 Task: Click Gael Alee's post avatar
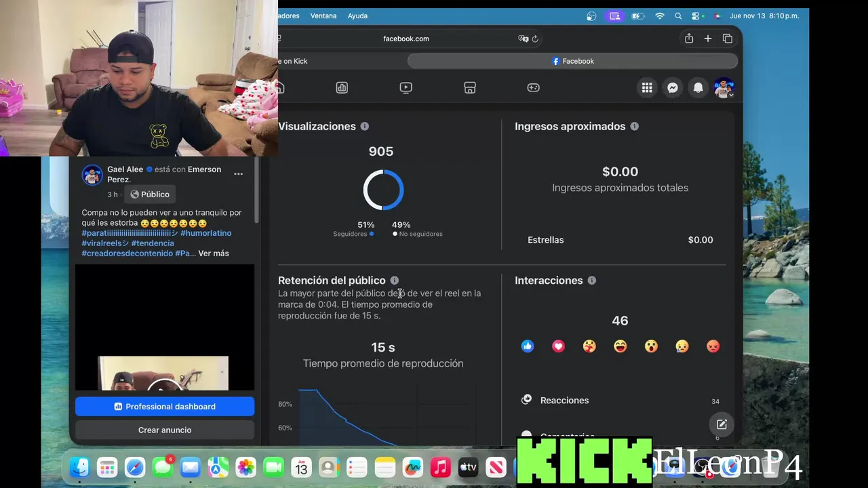(92, 175)
